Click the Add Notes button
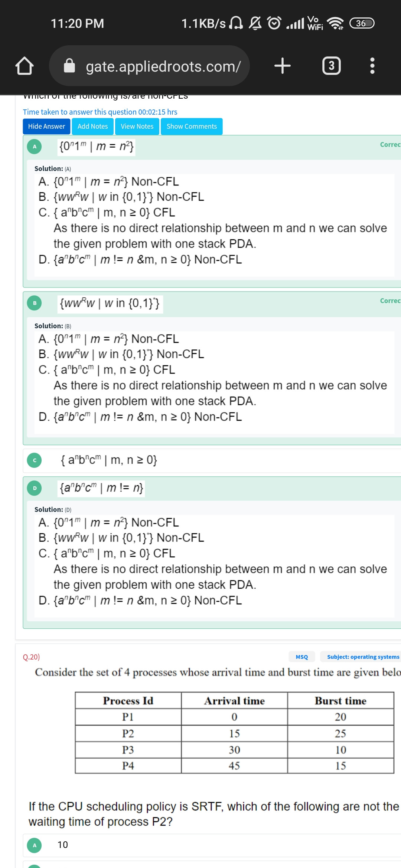This screenshot has height=868, width=401. click(x=93, y=126)
